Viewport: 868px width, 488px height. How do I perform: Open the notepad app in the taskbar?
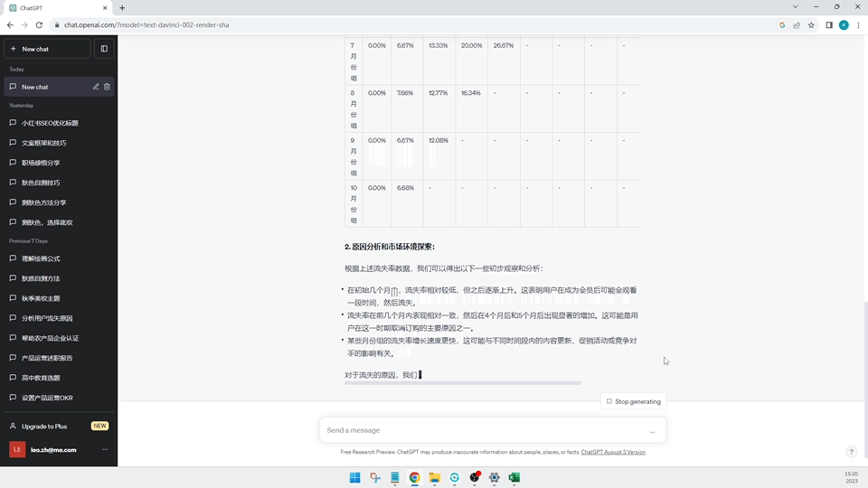pos(395,477)
